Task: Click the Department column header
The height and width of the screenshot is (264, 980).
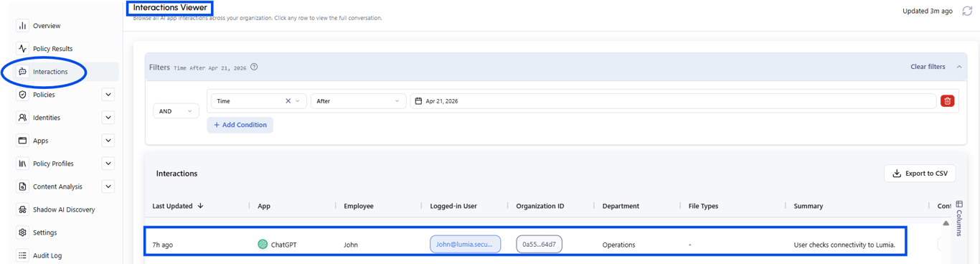Action: 621,206
